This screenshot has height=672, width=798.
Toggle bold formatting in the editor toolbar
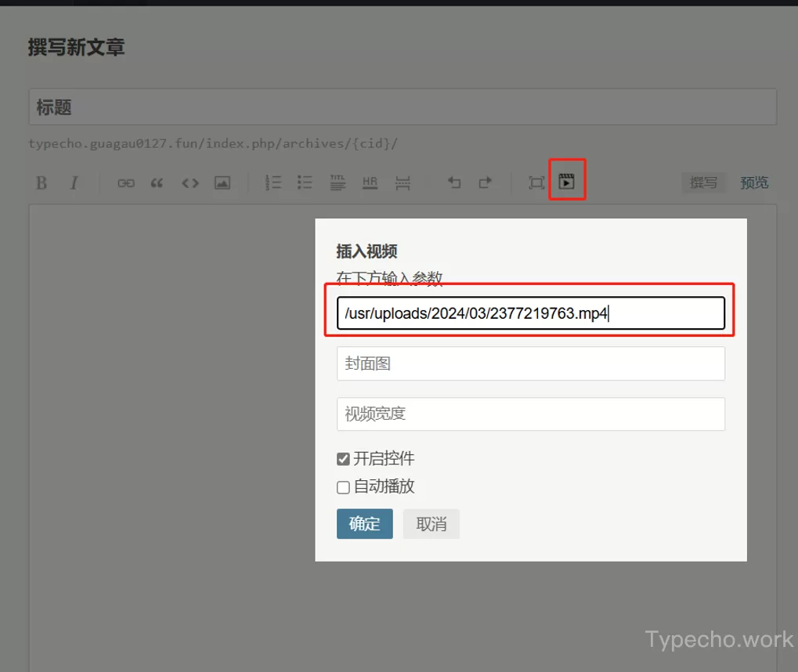click(41, 182)
